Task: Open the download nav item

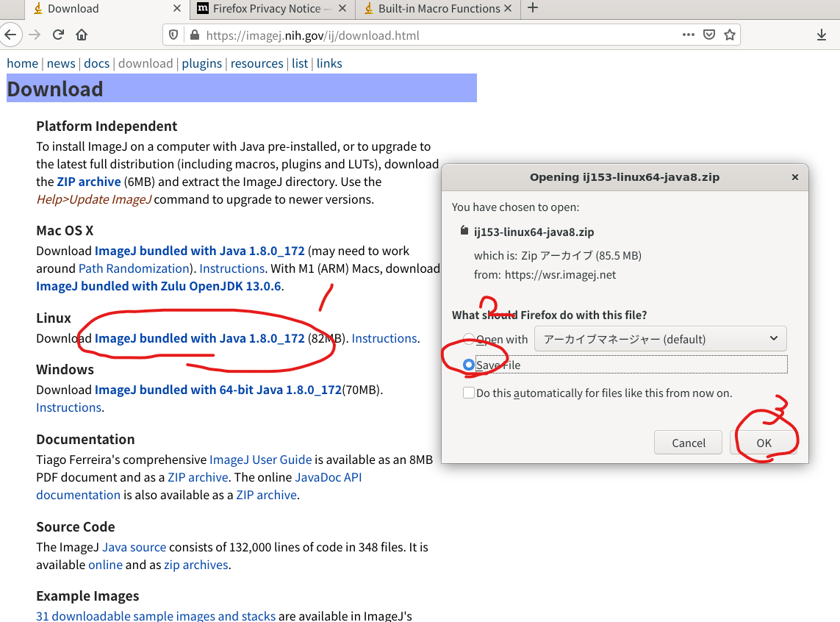Action: (146, 63)
